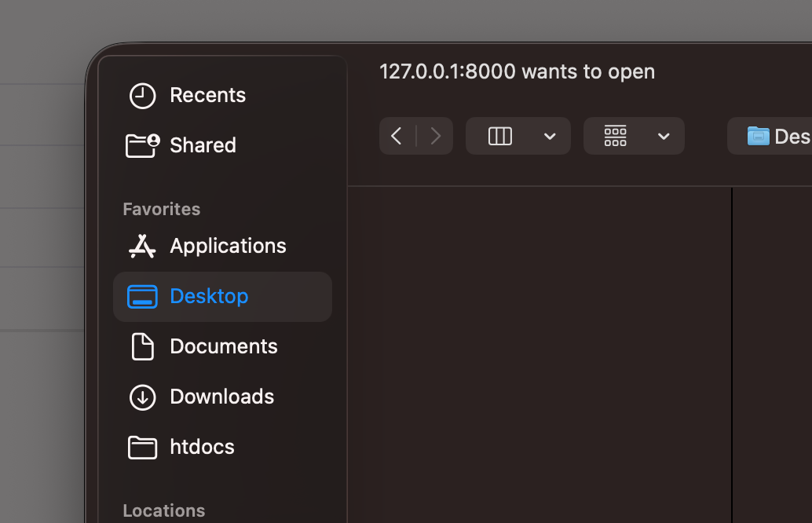Open the view mode dropdown chevron
This screenshot has width=812, height=523.
coord(550,137)
